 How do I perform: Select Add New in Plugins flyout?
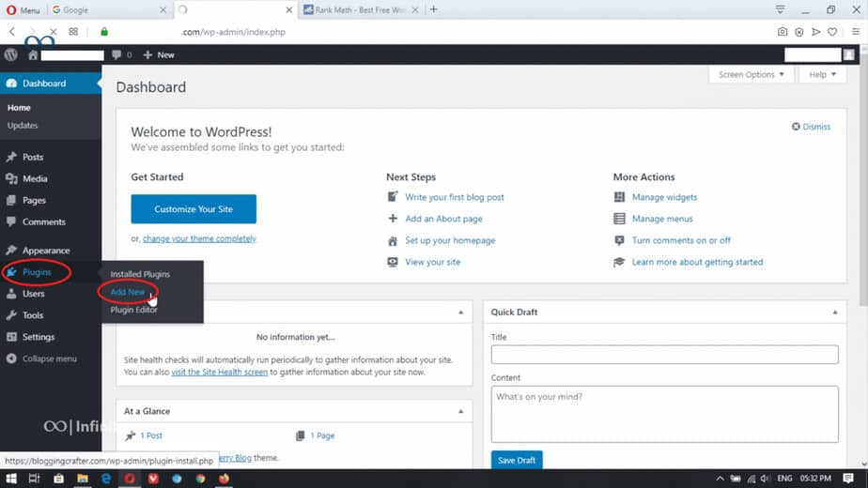point(128,292)
